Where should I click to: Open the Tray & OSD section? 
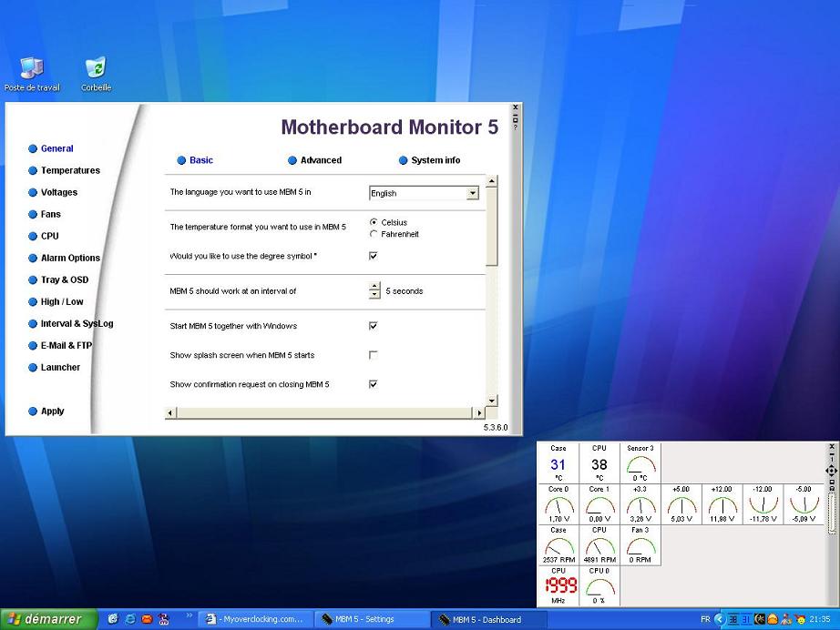[58, 279]
